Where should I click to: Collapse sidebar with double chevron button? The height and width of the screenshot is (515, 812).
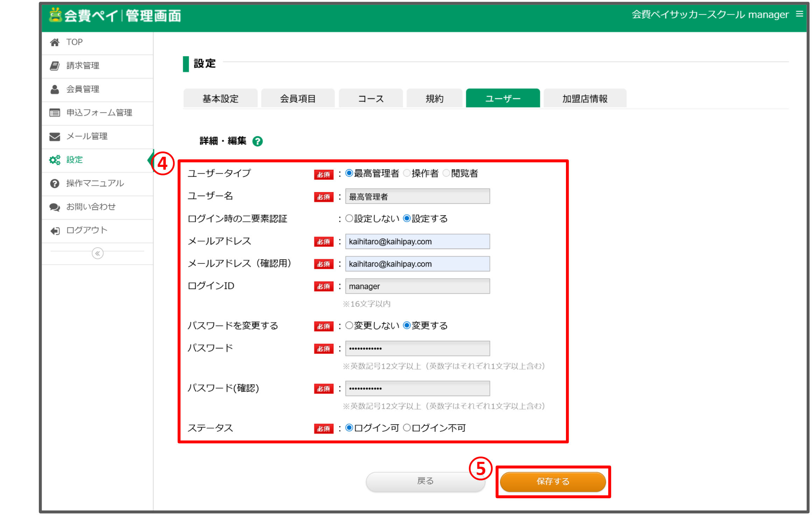tap(97, 253)
